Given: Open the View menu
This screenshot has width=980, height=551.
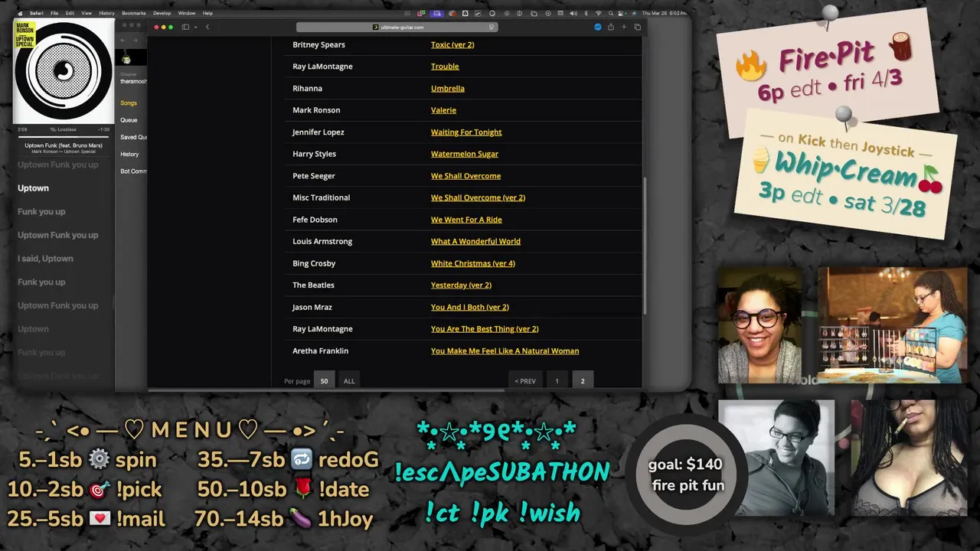Looking at the screenshot, I should [87, 13].
